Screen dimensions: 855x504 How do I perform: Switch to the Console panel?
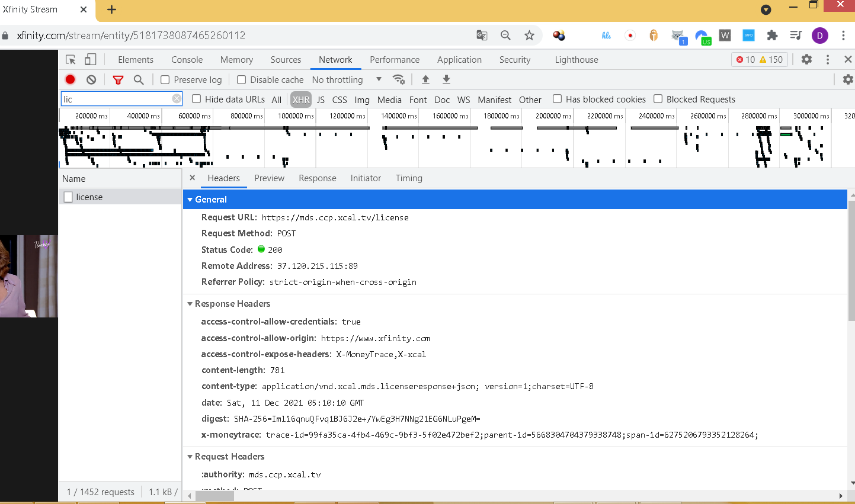pos(187,59)
